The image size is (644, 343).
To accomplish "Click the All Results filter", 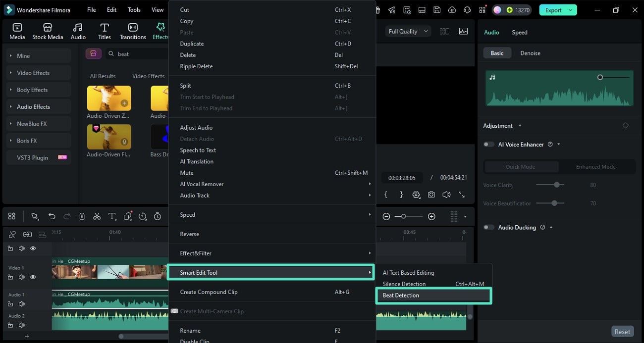I will (103, 76).
